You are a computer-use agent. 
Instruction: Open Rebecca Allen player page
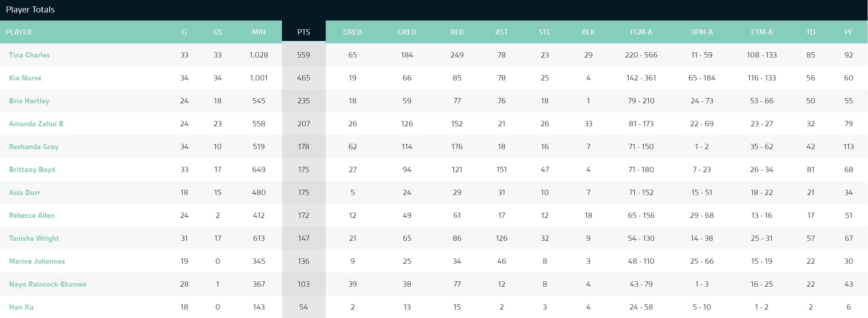point(32,215)
